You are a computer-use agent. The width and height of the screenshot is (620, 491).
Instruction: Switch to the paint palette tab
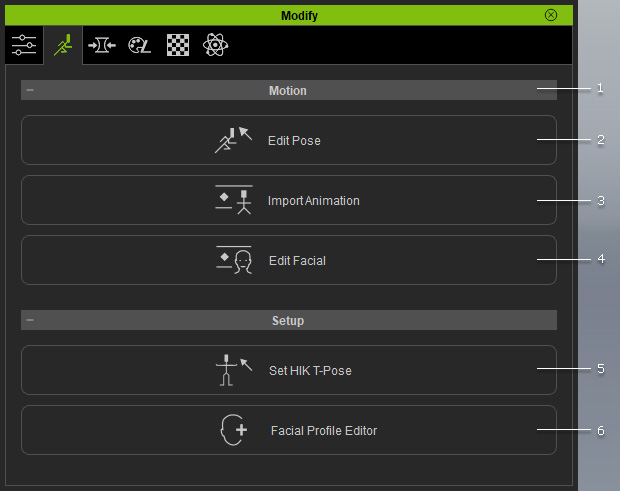pos(139,46)
